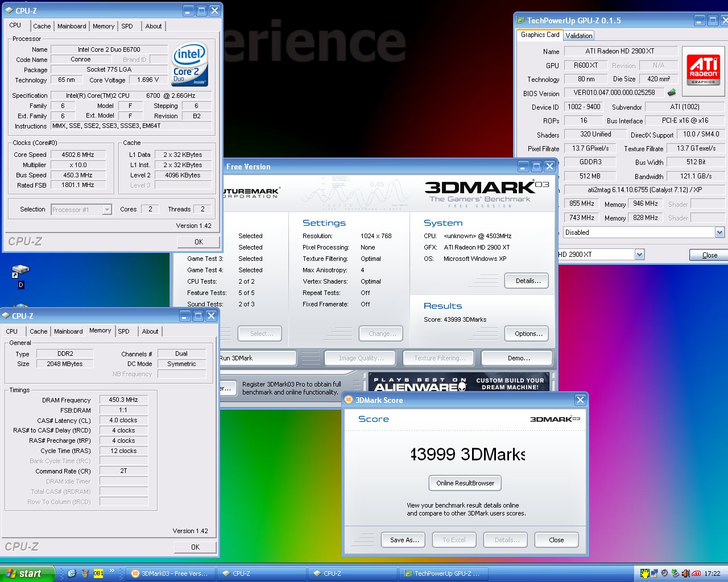Open Cache tab in lower CPU-Z window
This screenshot has width=728, height=582.
(38, 331)
